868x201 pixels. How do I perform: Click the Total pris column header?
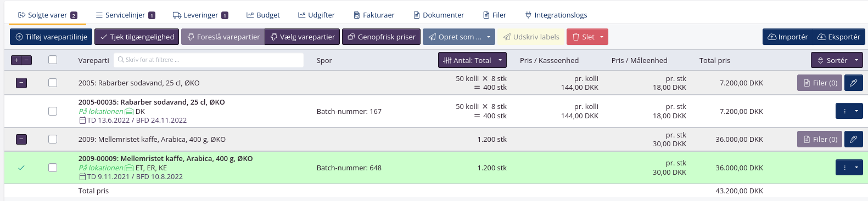(715, 60)
